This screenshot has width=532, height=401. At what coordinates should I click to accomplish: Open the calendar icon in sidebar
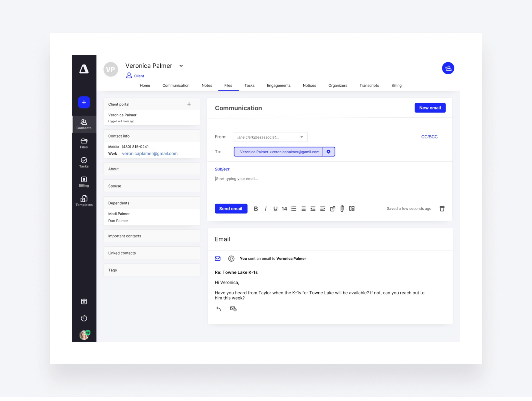pyautogui.click(x=84, y=301)
